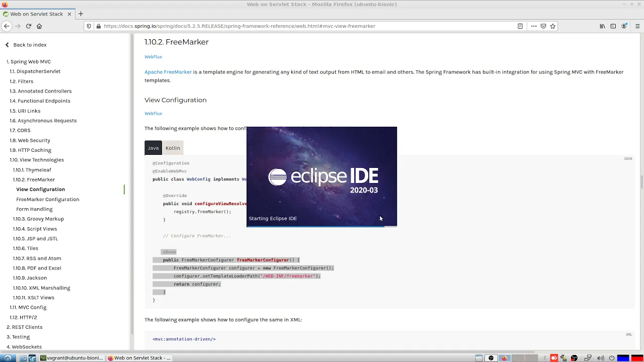Image resolution: width=644 pixels, height=362 pixels.
Task: Expand 1.10.5. JSP and JSTL
Action: click(x=35, y=238)
